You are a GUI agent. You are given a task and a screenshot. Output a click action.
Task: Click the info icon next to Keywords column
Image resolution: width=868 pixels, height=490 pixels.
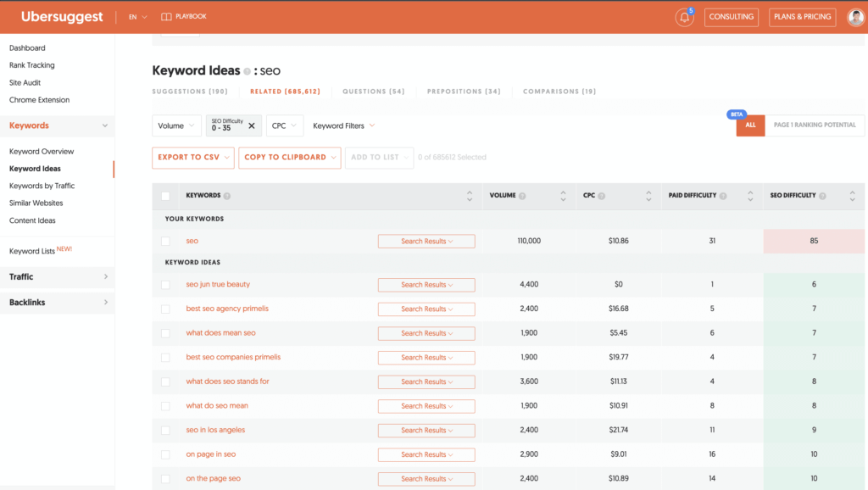(x=227, y=196)
